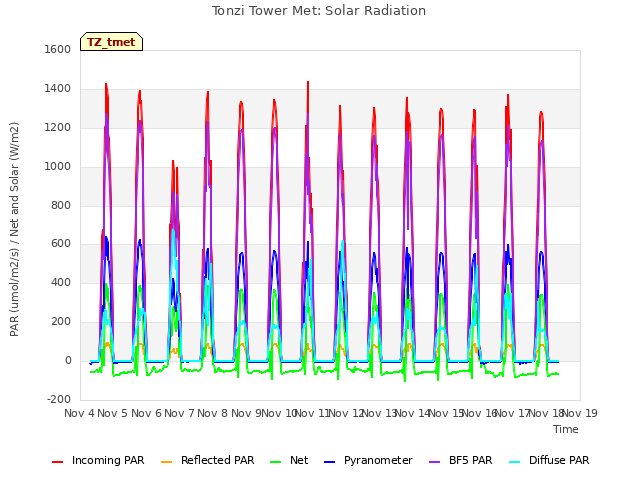
Task: Click the 1600 y-axis tick label
Action: pyautogui.click(x=58, y=49)
